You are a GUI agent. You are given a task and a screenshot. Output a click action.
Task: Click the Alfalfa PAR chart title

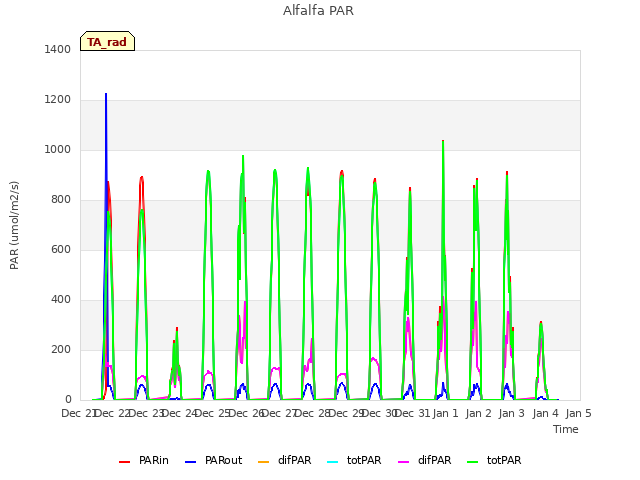pyautogui.click(x=318, y=11)
